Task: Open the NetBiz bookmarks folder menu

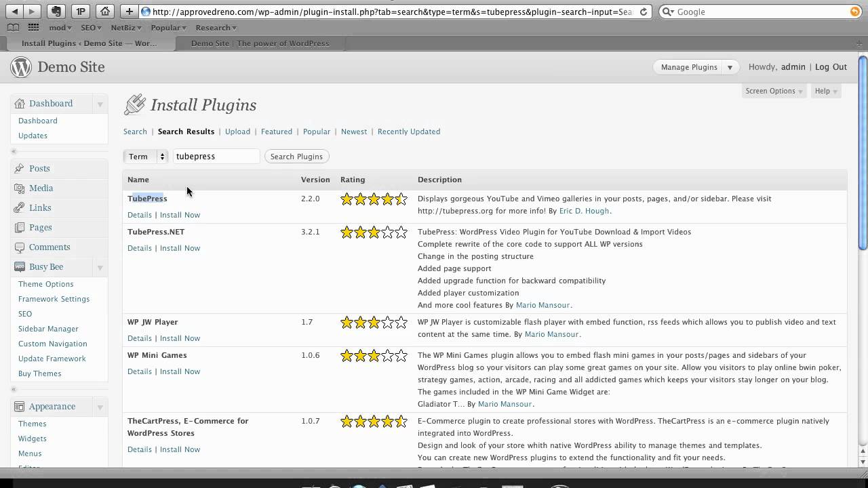Action: pyautogui.click(x=126, y=28)
